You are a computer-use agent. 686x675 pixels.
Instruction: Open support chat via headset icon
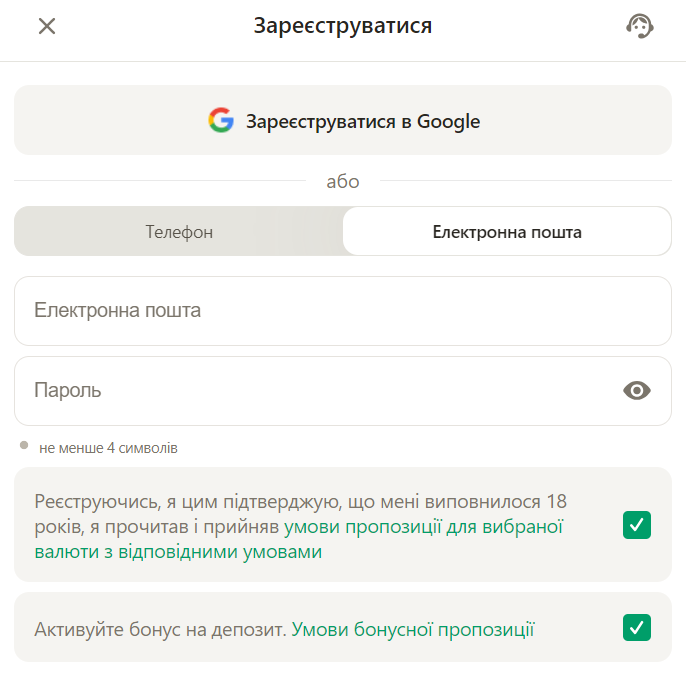(x=639, y=26)
